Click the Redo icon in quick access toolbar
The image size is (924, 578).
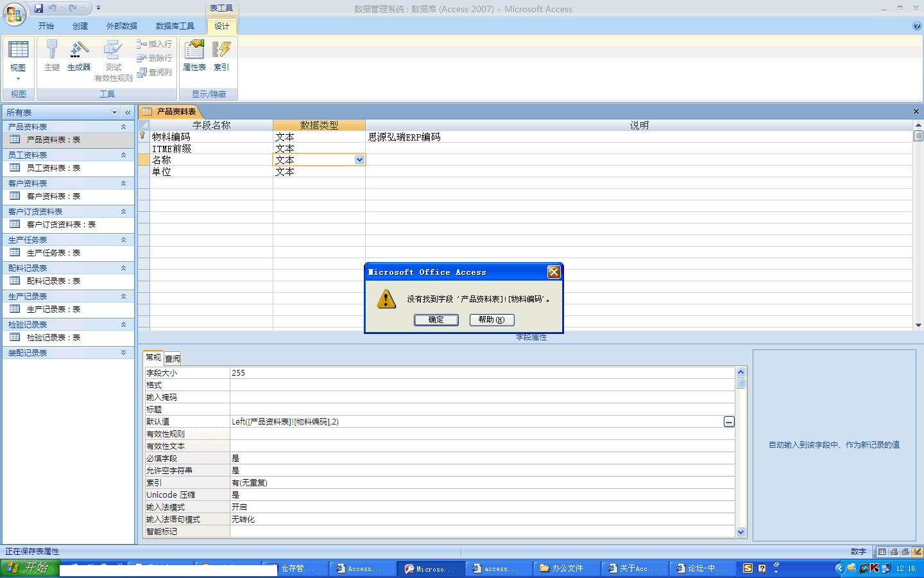(x=73, y=8)
